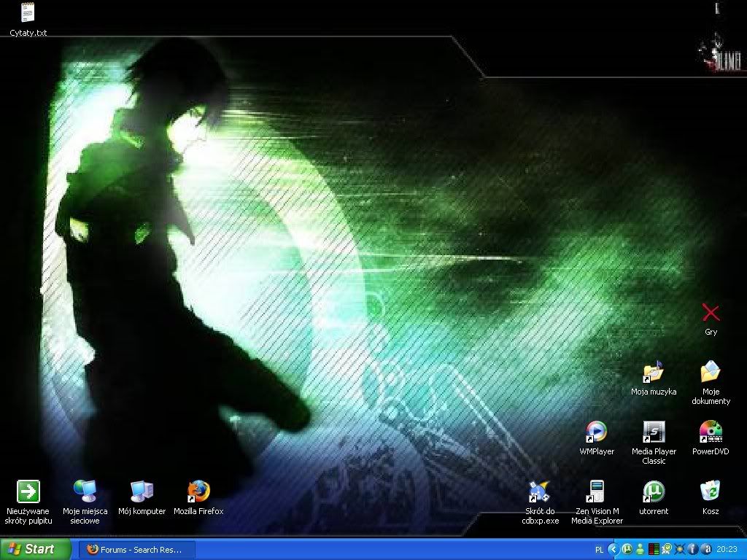Viewport: 747px width, 560px height.
Task: Launch WMPlayer desktop shortcut
Action: (x=597, y=432)
